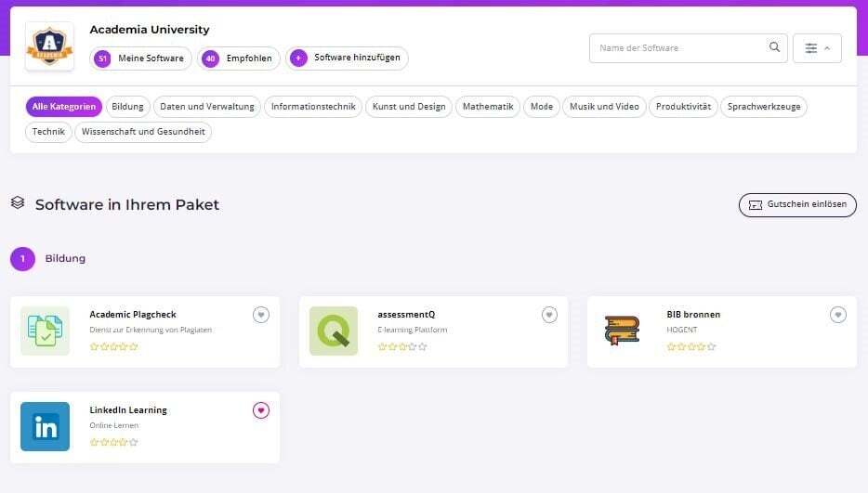Viewport: 868px width, 493px height.
Task: Click the Gutschein einlösen button
Action: pos(797,204)
